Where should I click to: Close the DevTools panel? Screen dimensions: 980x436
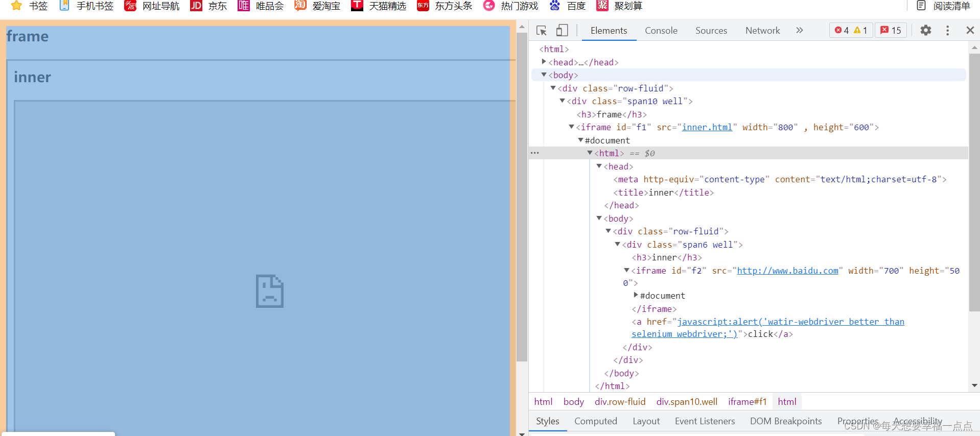point(970,30)
